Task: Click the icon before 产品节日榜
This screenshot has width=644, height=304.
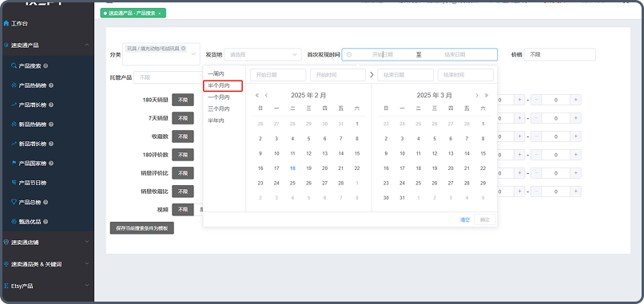Action: coord(14,183)
